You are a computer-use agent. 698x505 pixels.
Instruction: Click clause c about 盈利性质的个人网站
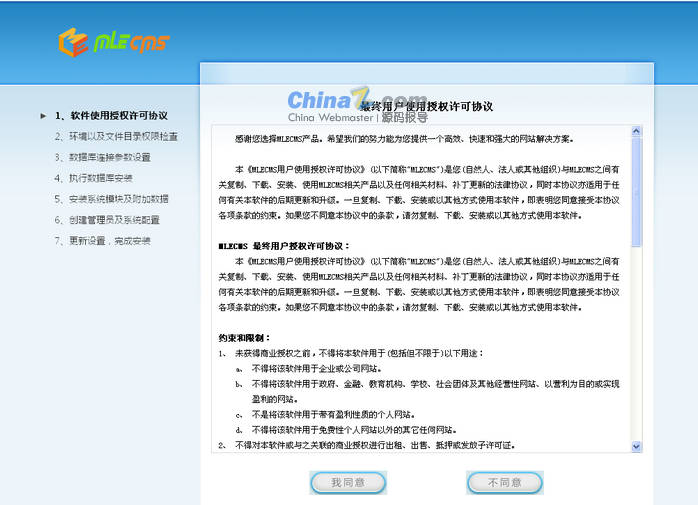(325, 415)
